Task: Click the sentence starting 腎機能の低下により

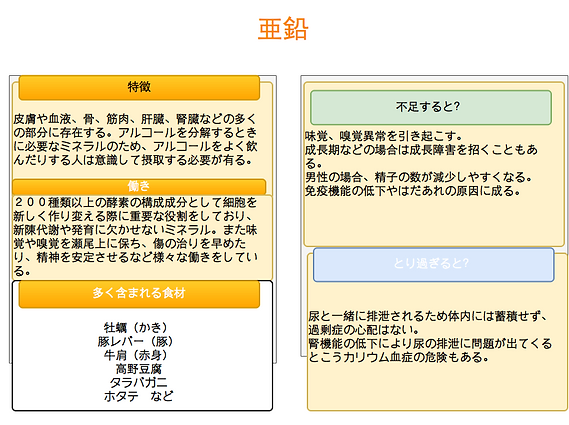Action: [x=430, y=350]
